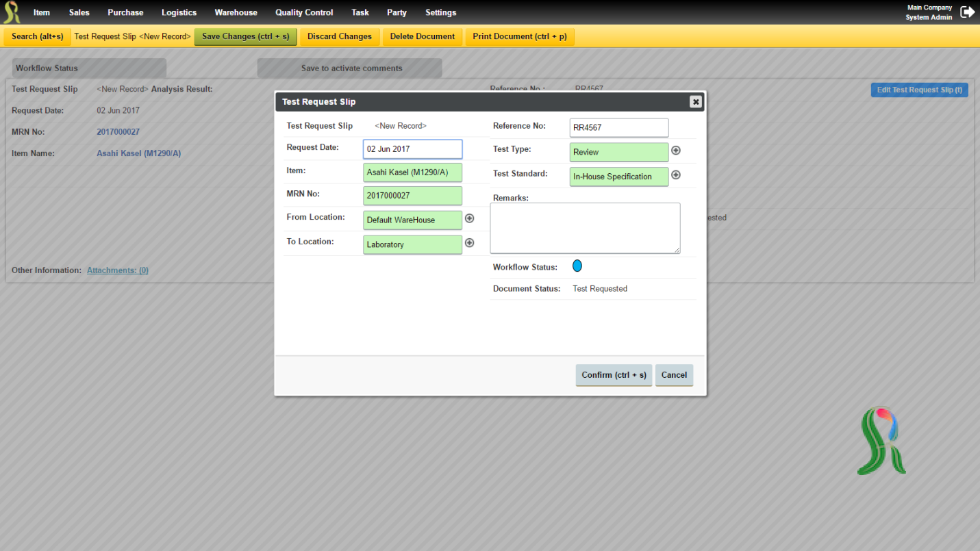Viewport: 980px width, 551px height.
Task: Open the Quality Control menu
Action: pos(304,12)
